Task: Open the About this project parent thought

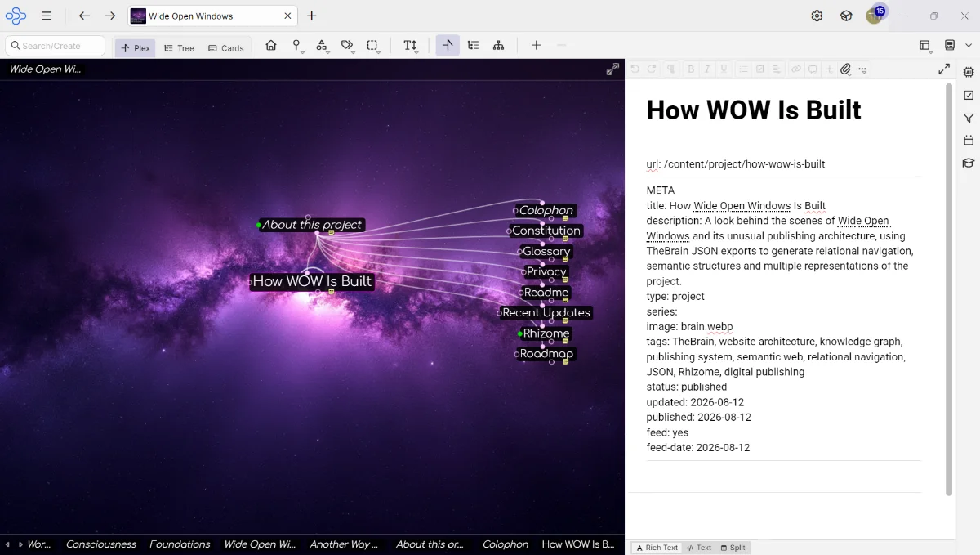Action: 311,225
